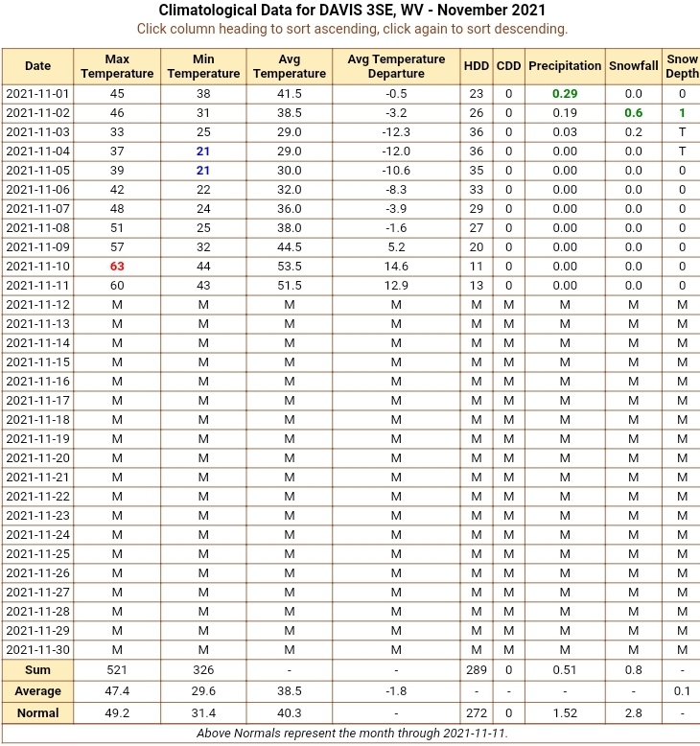
Task: Sort by Snow Depth column heading
Action: coord(682,66)
